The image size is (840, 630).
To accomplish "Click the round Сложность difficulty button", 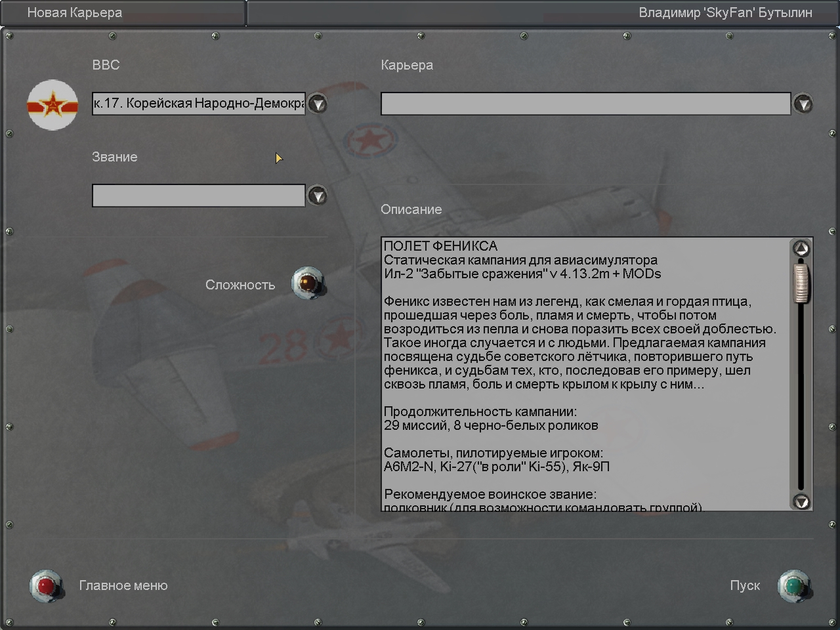I will coord(307,283).
